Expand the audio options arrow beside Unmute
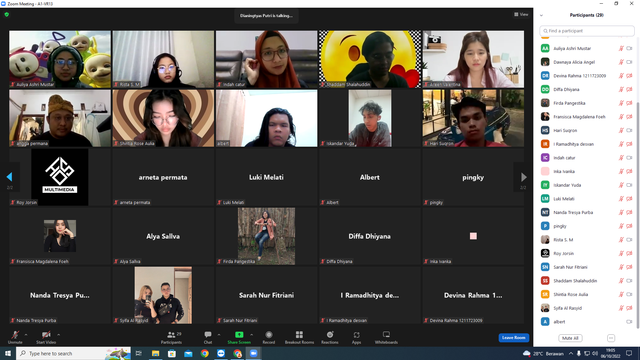 [26, 335]
